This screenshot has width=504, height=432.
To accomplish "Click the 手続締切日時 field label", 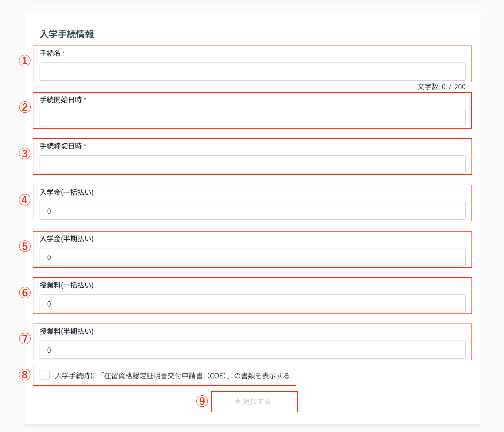I will point(61,146).
